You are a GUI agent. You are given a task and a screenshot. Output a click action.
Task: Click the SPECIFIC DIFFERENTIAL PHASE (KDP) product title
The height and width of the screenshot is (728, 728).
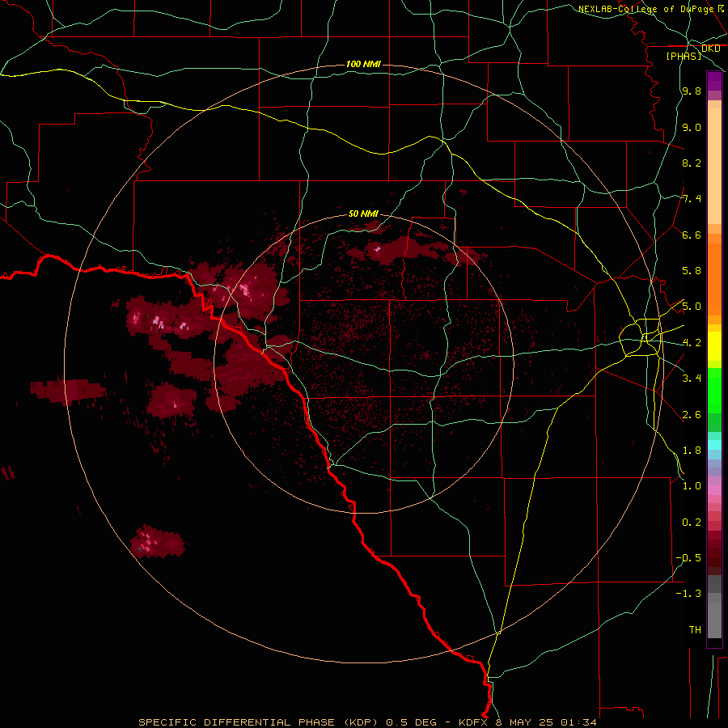pyautogui.click(x=257, y=722)
